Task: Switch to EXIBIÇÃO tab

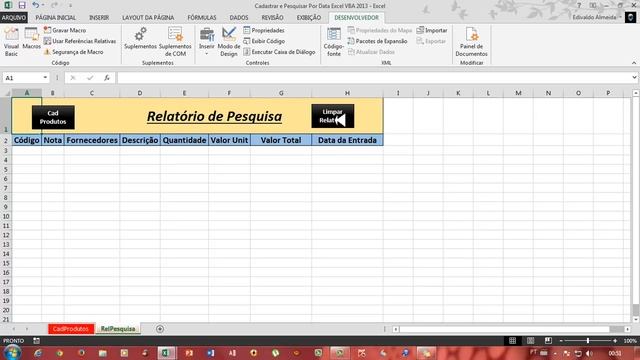Action: [x=309, y=18]
